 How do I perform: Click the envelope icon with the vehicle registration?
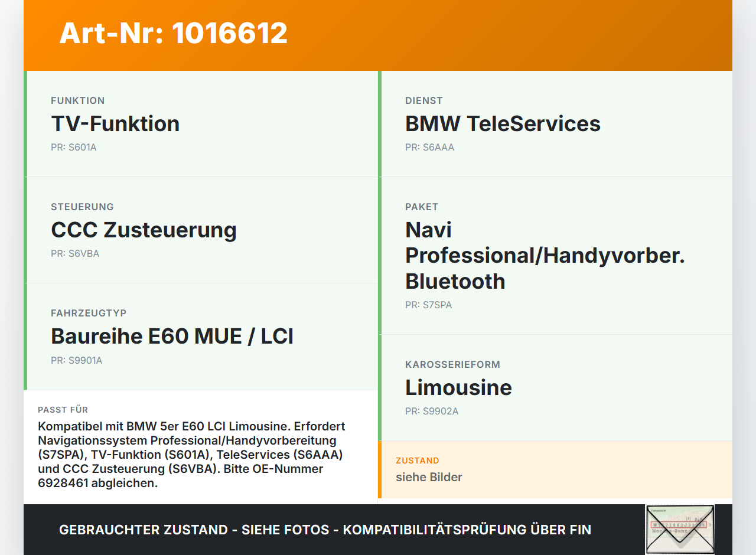tap(680, 529)
